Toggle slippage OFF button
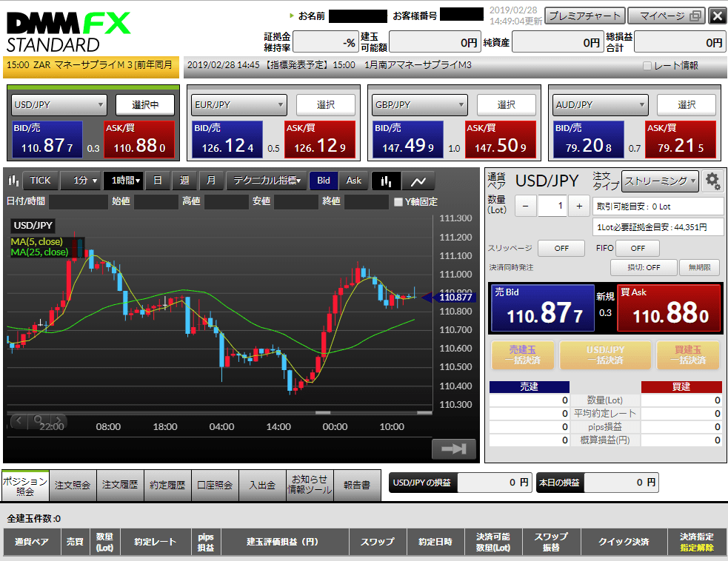 [x=561, y=248]
